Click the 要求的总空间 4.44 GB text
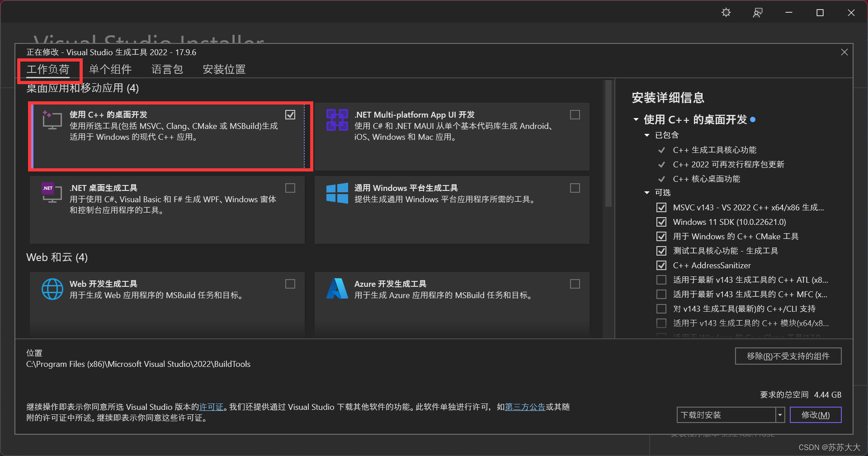 click(x=801, y=395)
